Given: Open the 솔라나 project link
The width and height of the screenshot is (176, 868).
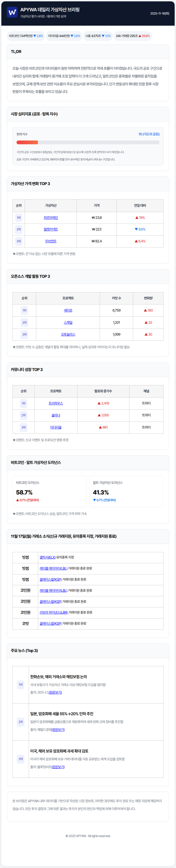Looking at the screenshot, I should tap(56, 415).
